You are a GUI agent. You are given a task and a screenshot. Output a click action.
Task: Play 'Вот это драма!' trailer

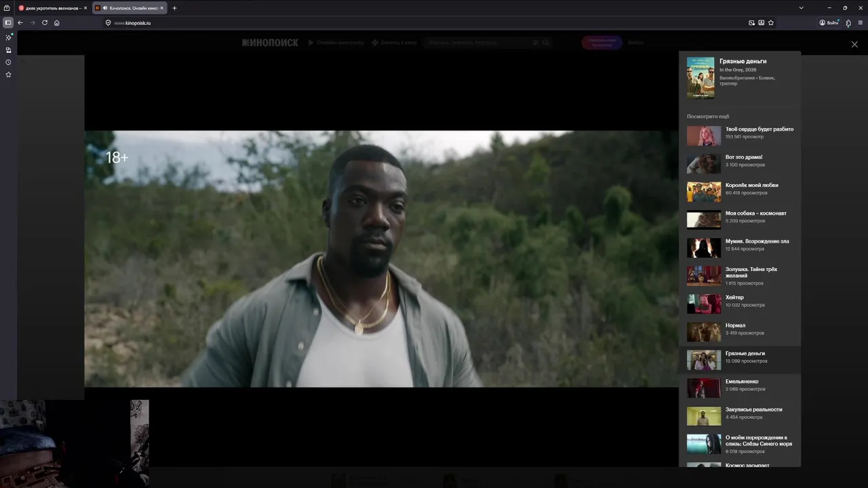click(x=740, y=164)
